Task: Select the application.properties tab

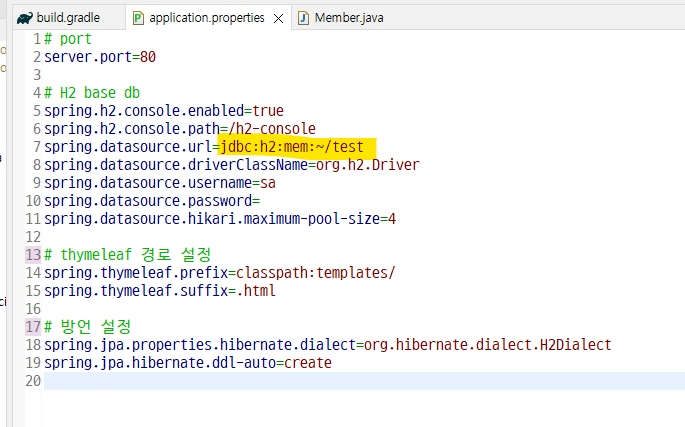Action: [x=207, y=18]
